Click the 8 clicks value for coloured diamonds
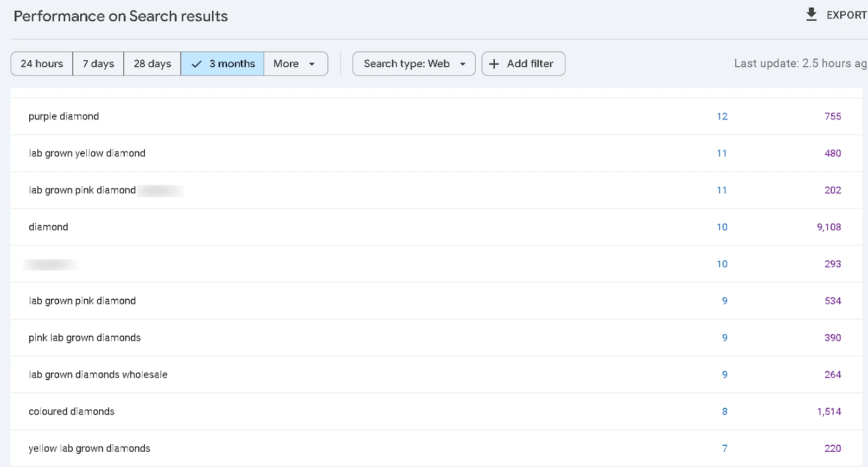 click(x=725, y=412)
